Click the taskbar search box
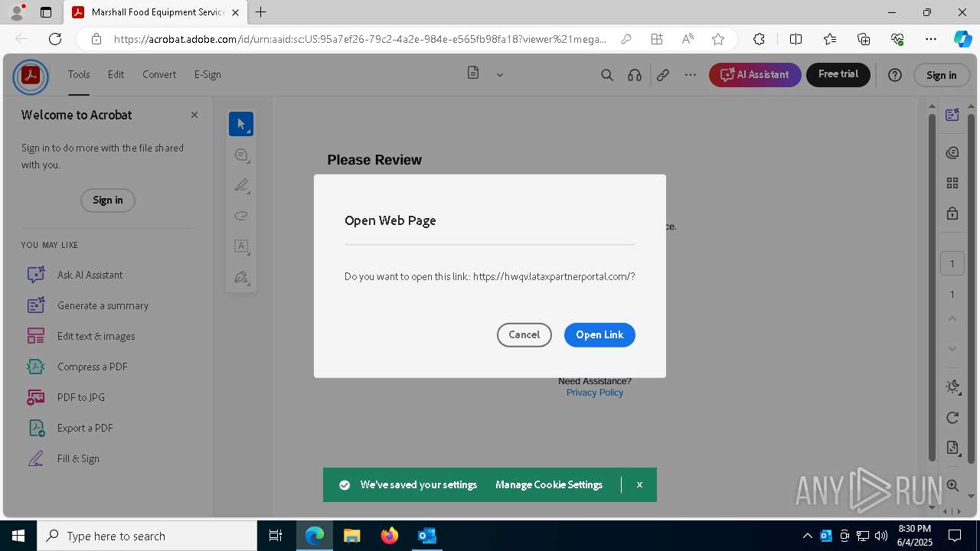Screen dimensions: 980x551 click(x=147, y=536)
